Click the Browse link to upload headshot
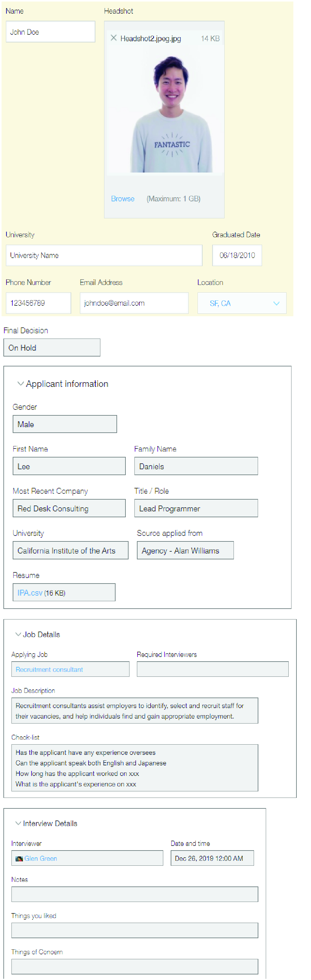The image size is (311, 980). (x=123, y=199)
